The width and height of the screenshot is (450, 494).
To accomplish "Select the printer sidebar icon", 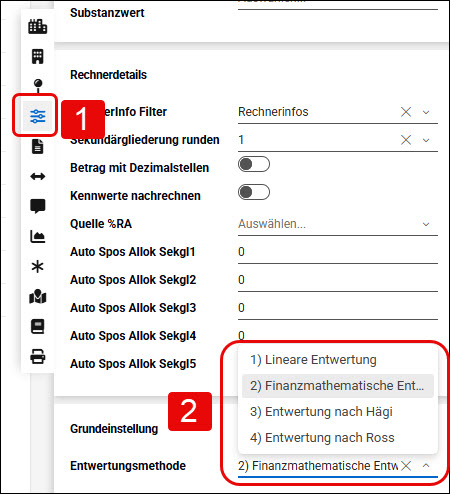I will coord(38,356).
